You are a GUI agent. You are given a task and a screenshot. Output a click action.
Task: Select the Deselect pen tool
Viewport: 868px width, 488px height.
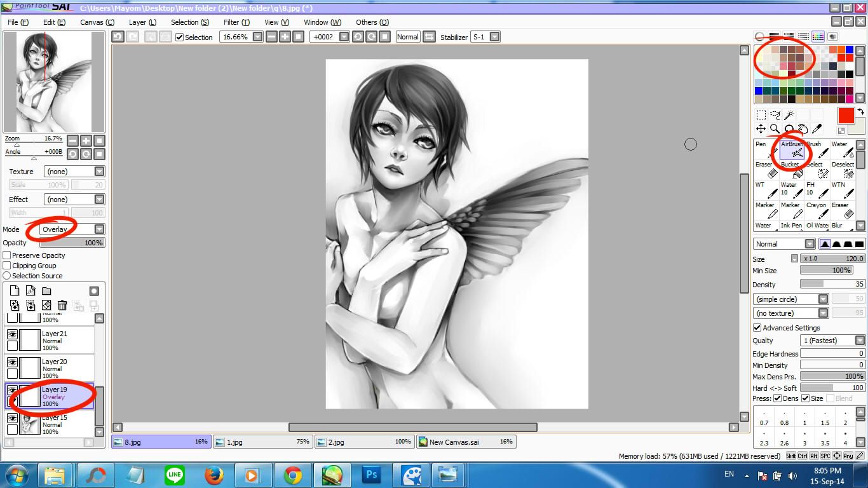843,170
